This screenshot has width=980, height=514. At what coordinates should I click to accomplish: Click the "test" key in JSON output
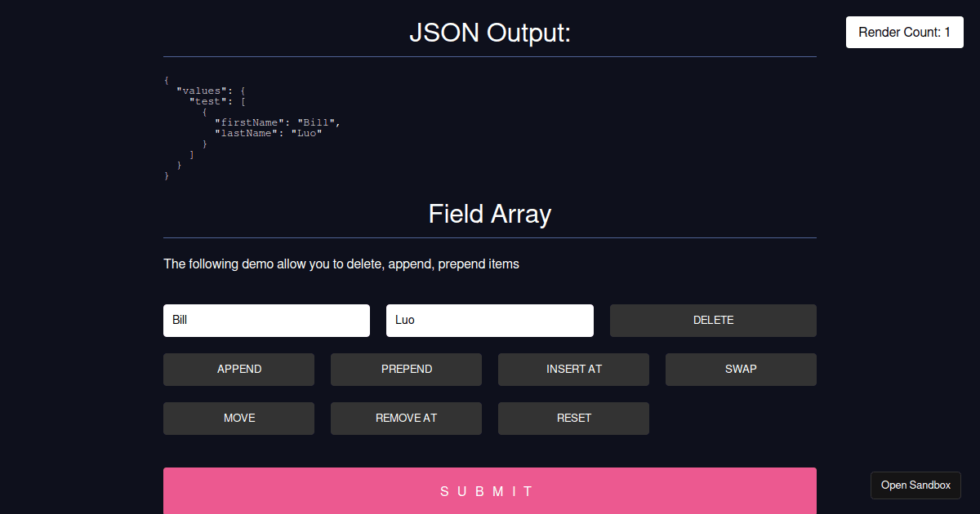(x=209, y=101)
